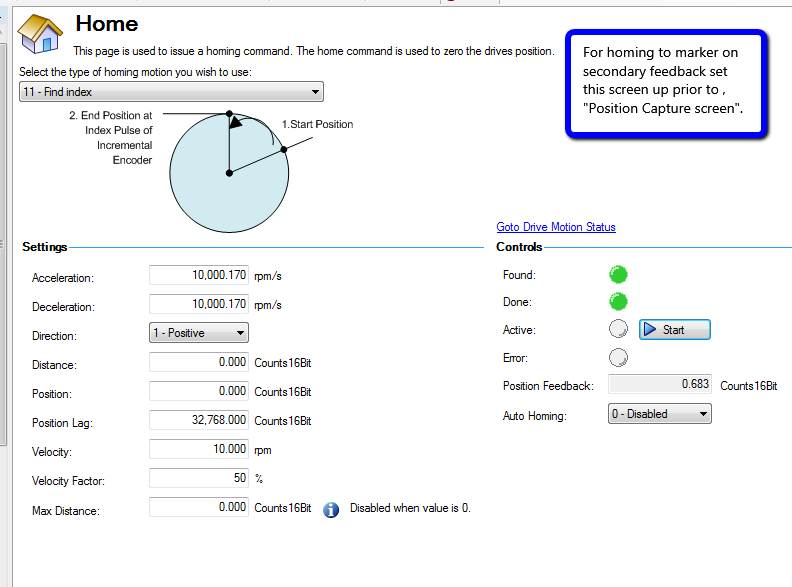Select the Distance input field

point(199,362)
